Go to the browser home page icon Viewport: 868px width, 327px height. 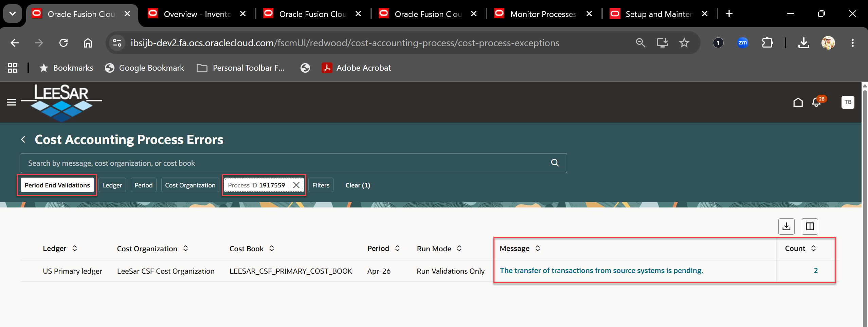(88, 43)
